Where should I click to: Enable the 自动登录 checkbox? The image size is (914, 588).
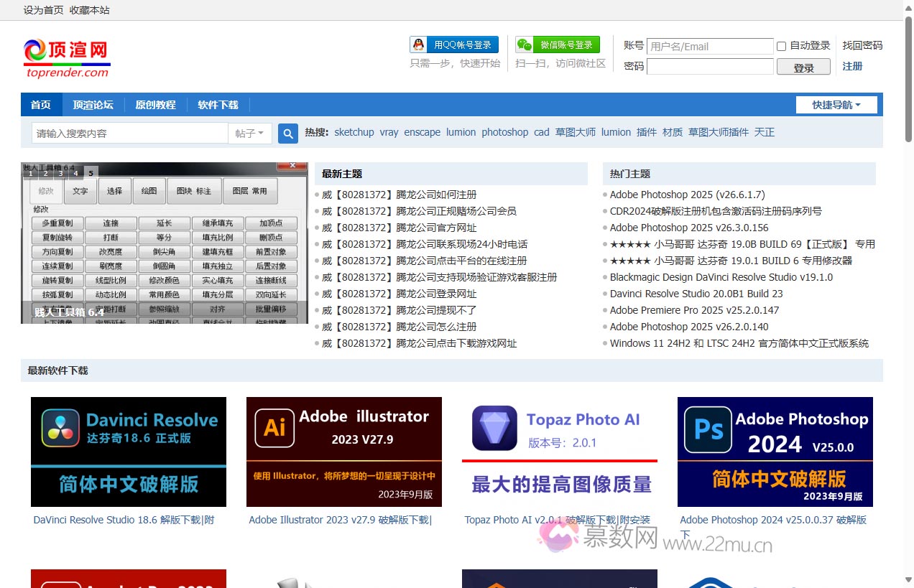tap(781, 47)
